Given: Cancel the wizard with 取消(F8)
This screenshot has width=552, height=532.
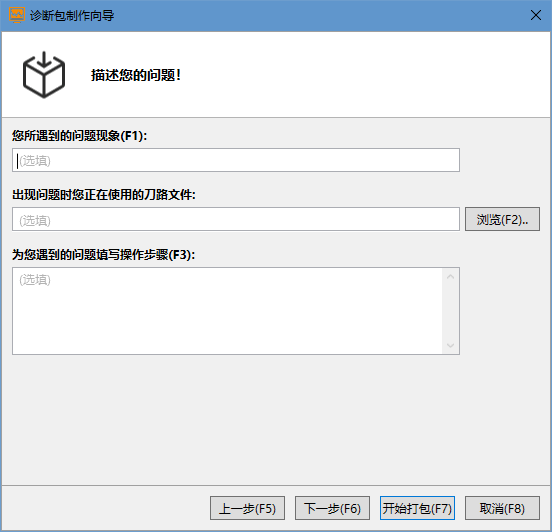Looking at the screenshot, I should point(502,508).
